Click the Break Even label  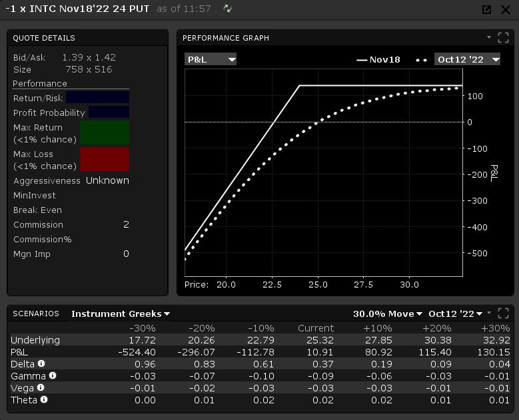[x=37, y=210]
